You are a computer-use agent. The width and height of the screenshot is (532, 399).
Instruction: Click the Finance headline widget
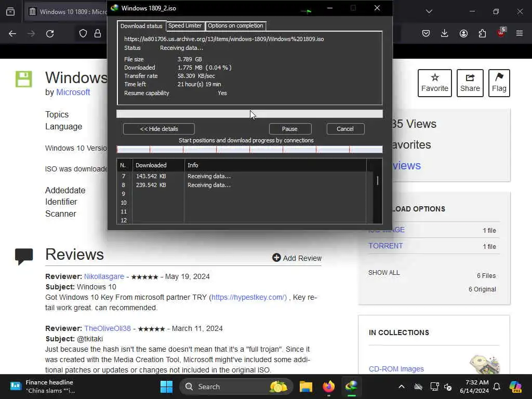click(x=43, y=387)
